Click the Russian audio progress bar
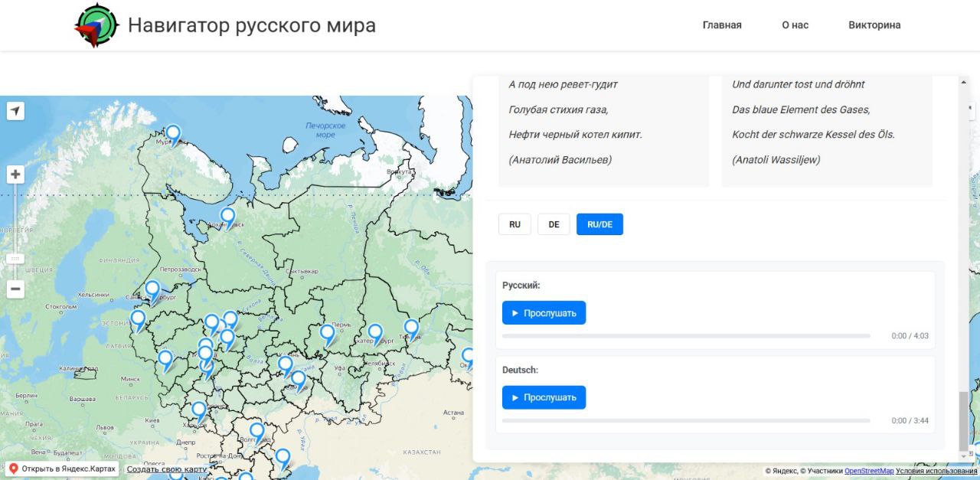Screen dimensions: 980x480 [686, 336]
